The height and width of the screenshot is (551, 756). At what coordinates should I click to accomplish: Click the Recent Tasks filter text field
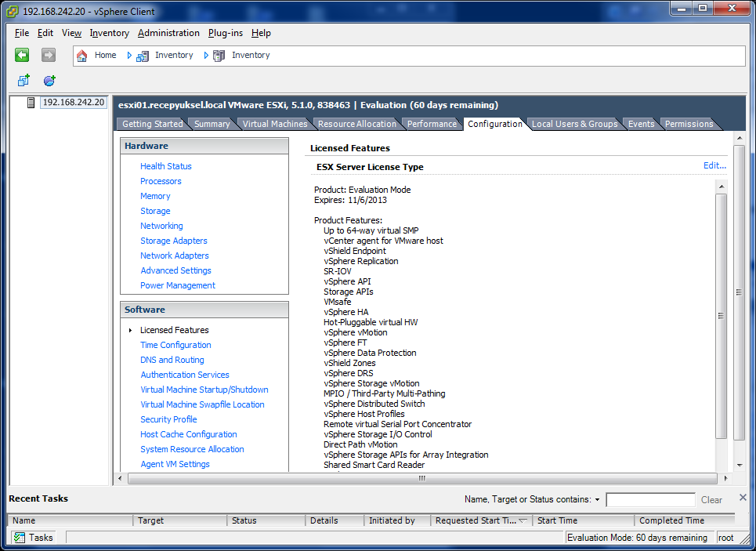point(650,500)
